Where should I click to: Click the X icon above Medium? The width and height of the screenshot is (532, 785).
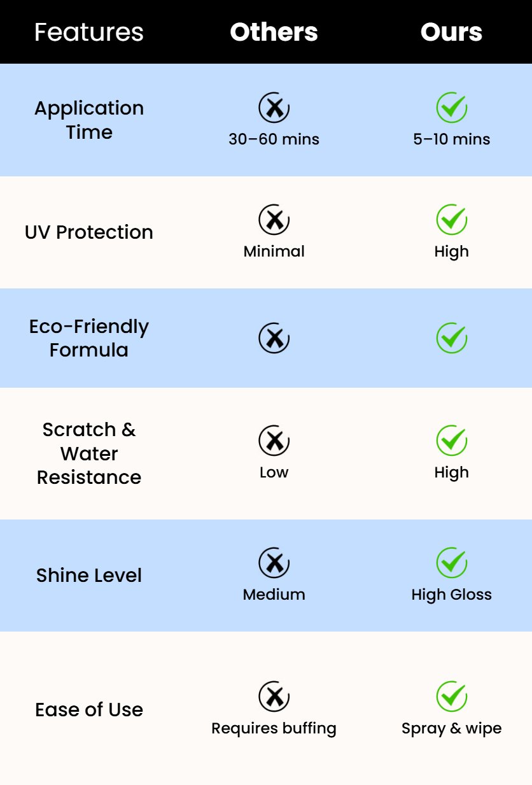tap(274, 563)
